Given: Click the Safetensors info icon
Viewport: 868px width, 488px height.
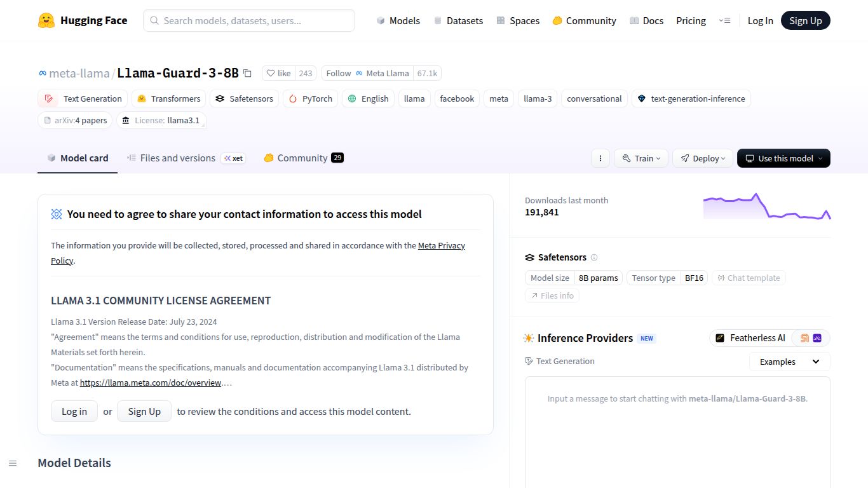Looking at the screenshot, I should 594,257.
